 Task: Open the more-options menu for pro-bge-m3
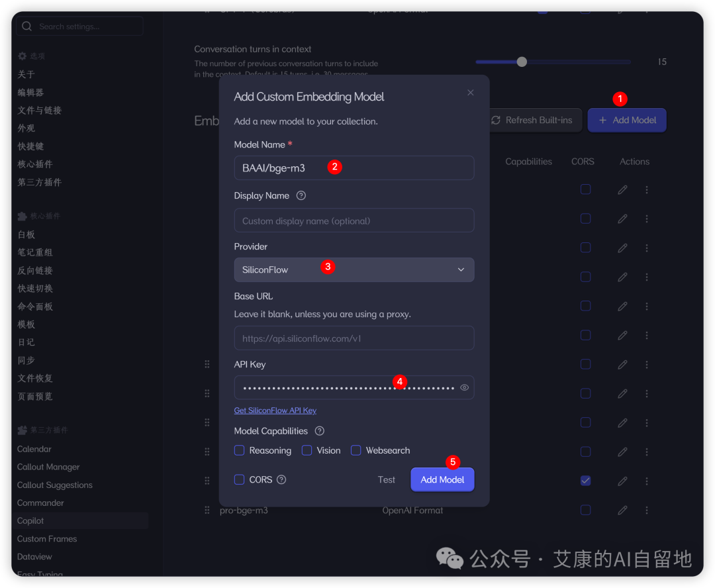647,510
